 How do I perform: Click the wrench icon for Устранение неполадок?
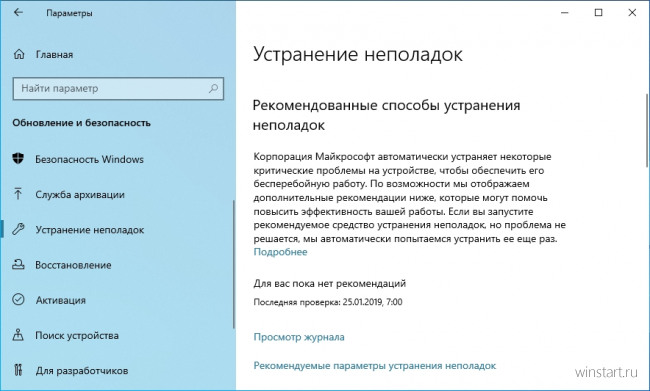(x=18, y=229)
